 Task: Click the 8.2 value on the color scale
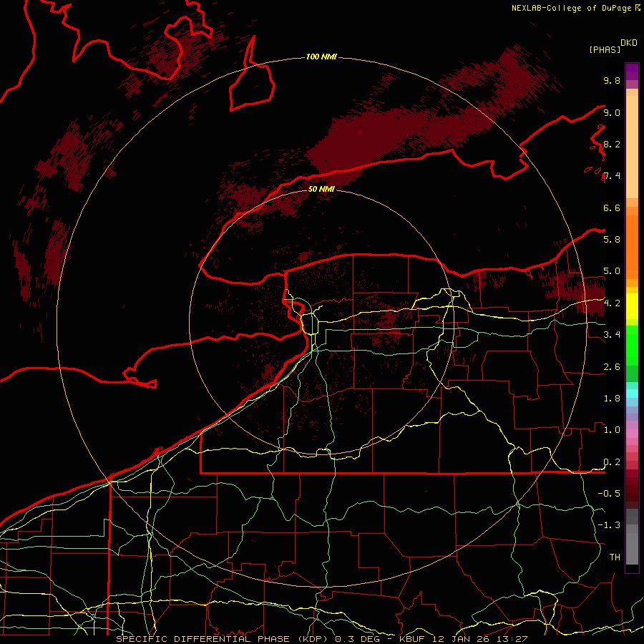612,144
